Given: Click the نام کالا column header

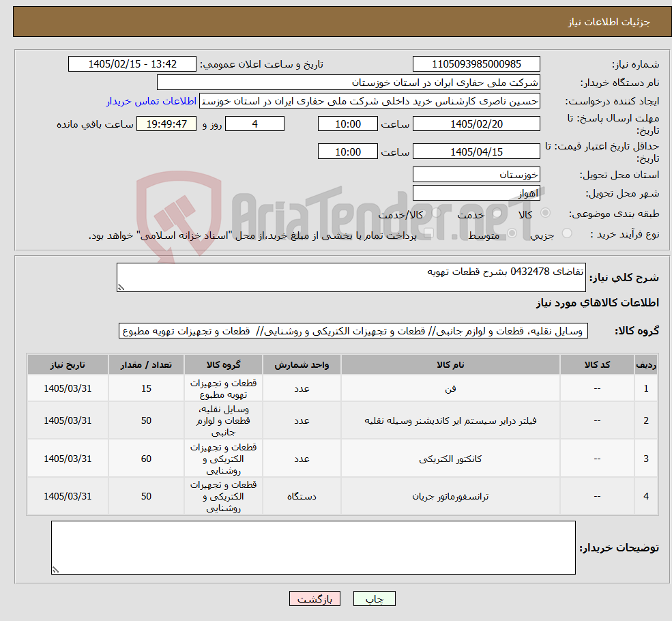Looking at the screenshot, I should [450, 364].
